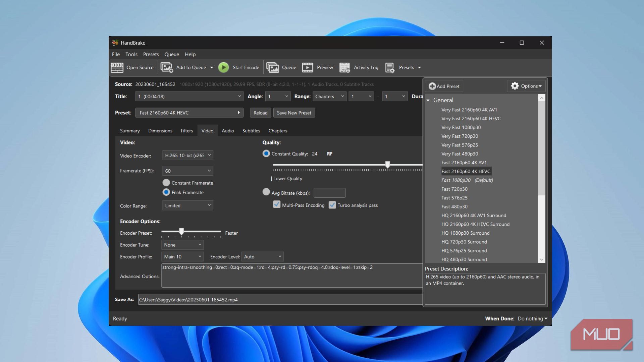The height and width of the screenshot is (362, 644).
Task: Open the Framerate (FPS) dropdown
Action: click(x=188, y=171)
